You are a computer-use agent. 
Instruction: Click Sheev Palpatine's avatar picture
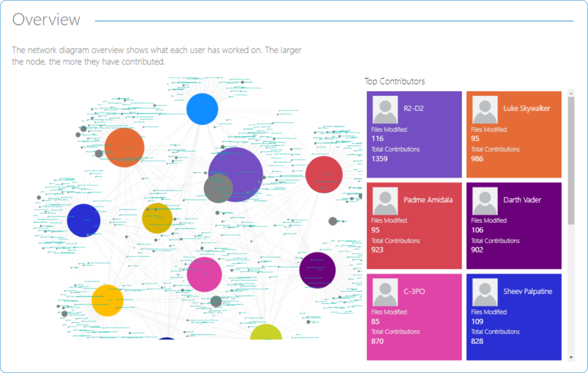(485, 293)
